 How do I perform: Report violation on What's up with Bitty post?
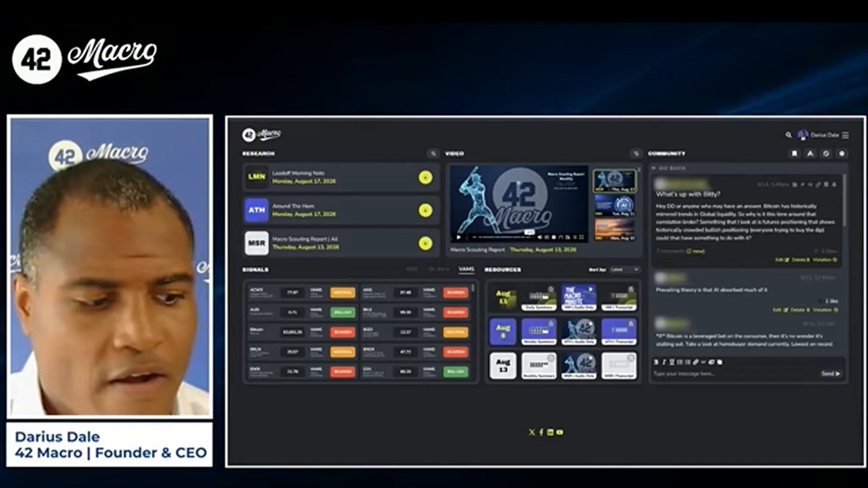point(825,260)
